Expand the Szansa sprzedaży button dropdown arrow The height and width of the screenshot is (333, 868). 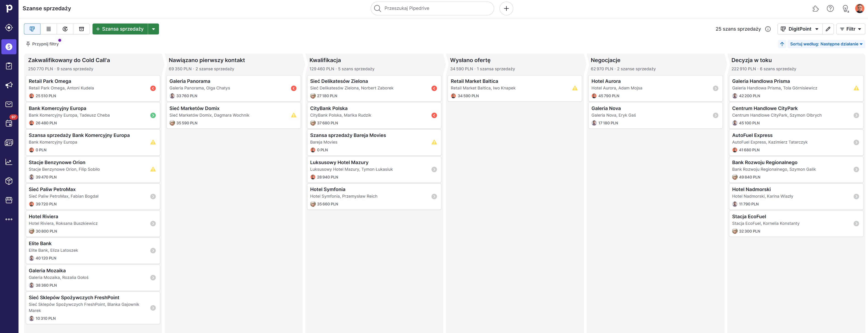153,29
